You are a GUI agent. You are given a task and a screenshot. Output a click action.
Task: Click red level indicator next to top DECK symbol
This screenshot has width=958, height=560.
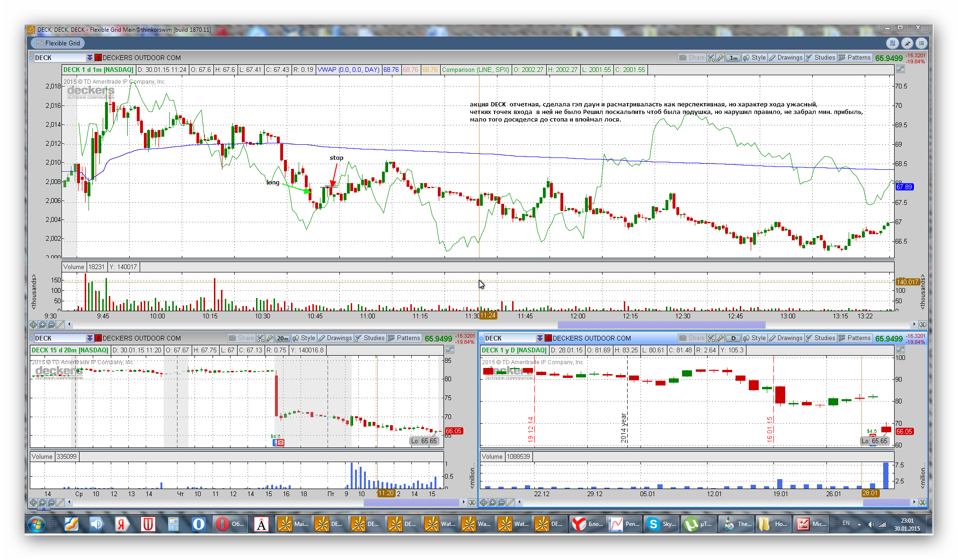coord(98,58)
